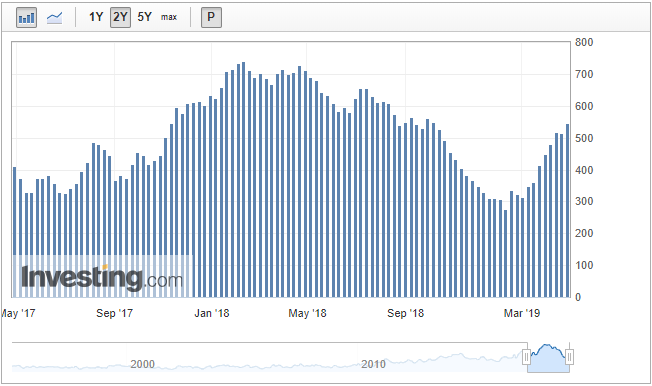Click the leftmost bar in the chart
Image resolution: width=652 pixels, height=386 pixels.
click(x=15, y=232)
